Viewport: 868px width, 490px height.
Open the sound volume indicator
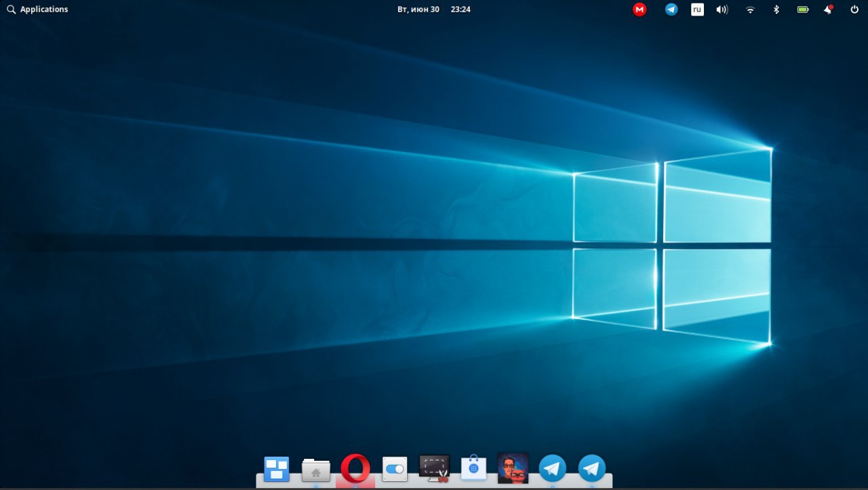tap(722, 10)
